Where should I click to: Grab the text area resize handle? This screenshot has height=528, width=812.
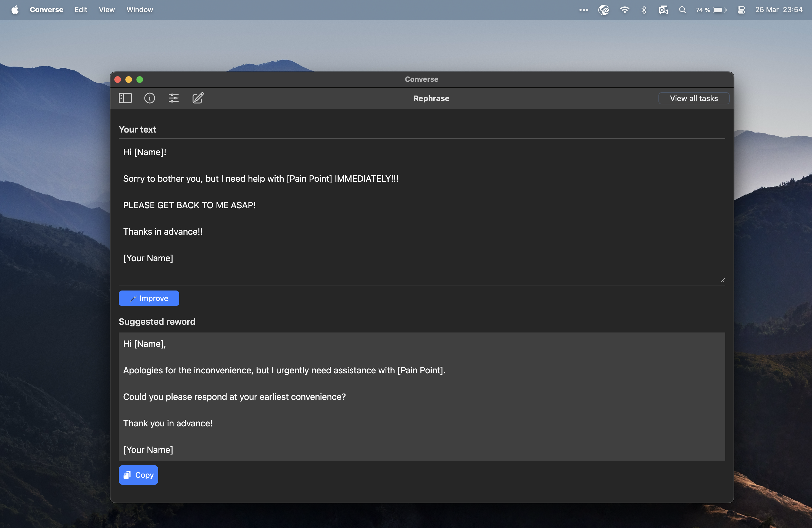coord(723,280)
